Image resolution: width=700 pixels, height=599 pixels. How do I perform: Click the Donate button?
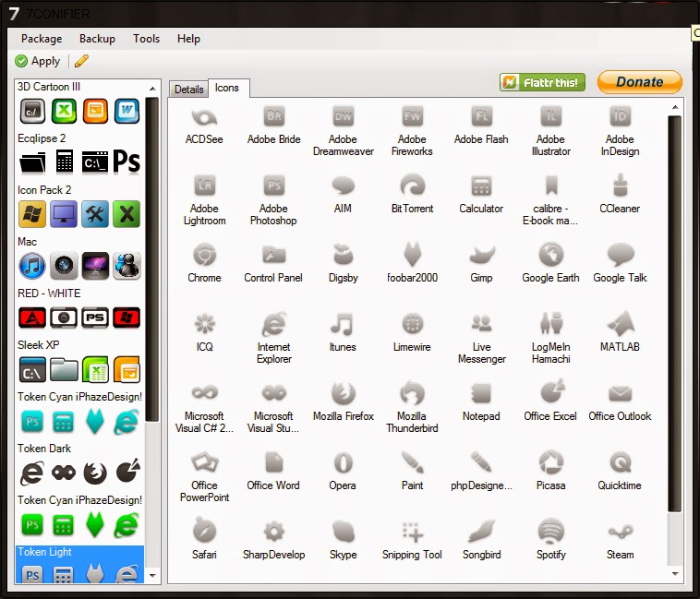tap(640, 82)
